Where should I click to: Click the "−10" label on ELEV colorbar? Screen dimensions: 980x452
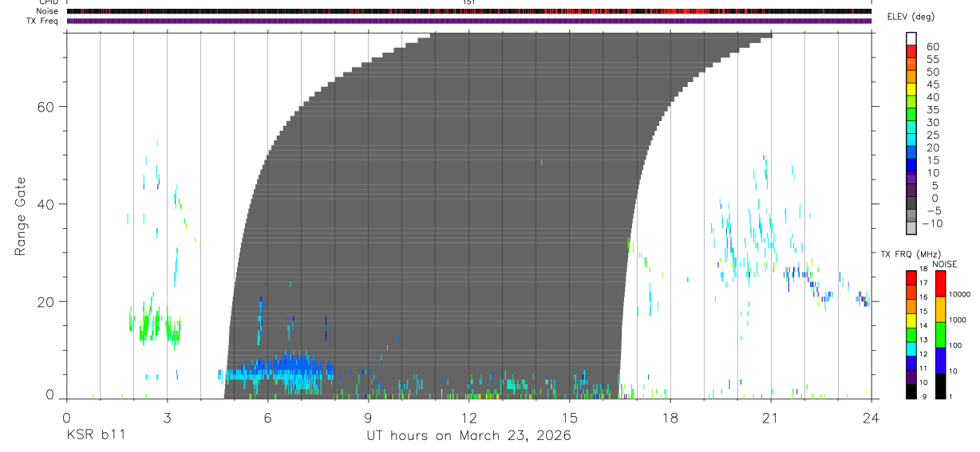(x=932, y=223)
